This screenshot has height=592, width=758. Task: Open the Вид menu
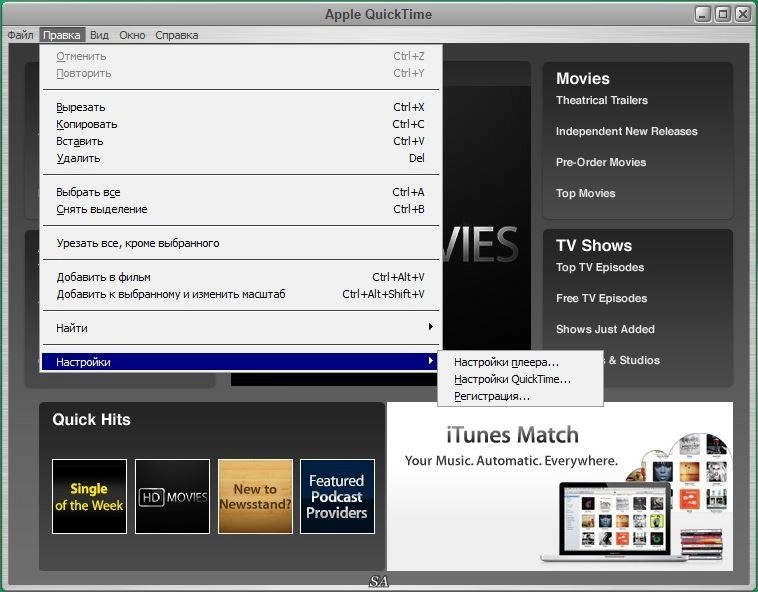[99, 35]
